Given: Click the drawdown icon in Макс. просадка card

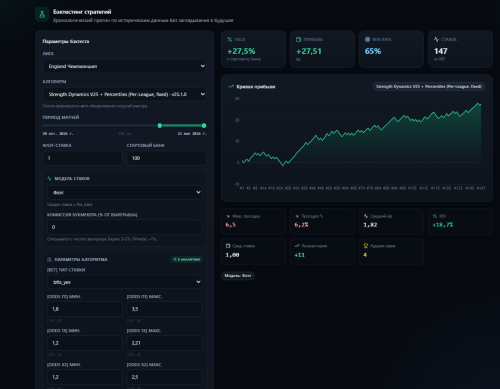Looking at the screenshot, I should (x=228, y=216).
